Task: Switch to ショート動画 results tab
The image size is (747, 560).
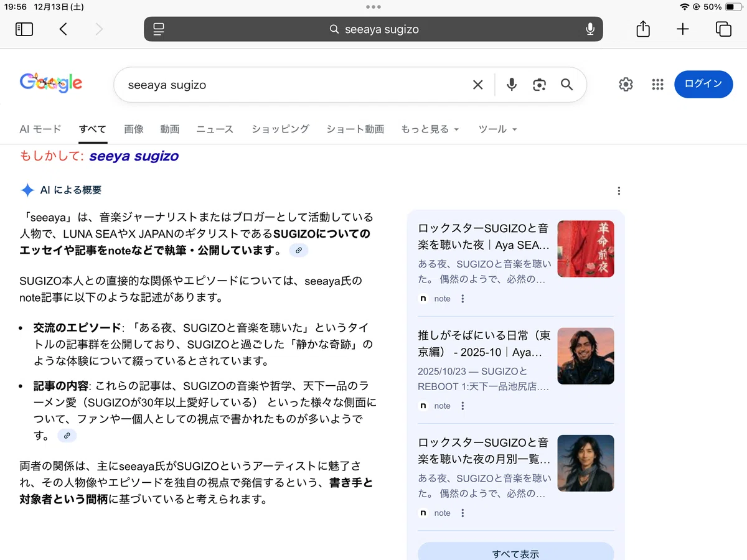Action: 355,129
